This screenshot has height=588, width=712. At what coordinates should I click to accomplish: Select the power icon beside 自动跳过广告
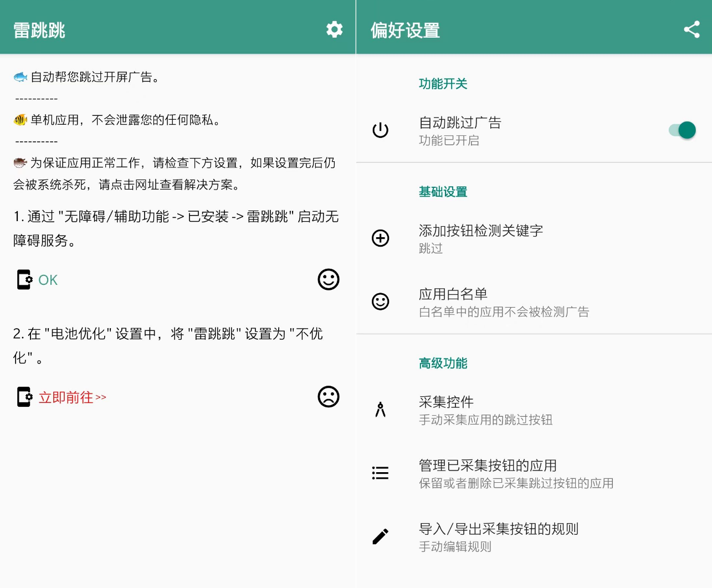click(380, 130)
